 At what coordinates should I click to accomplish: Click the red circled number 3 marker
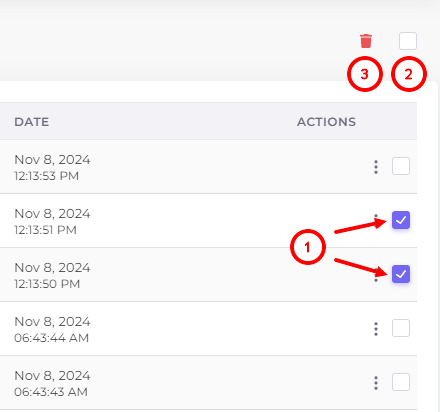click(365, 74)
